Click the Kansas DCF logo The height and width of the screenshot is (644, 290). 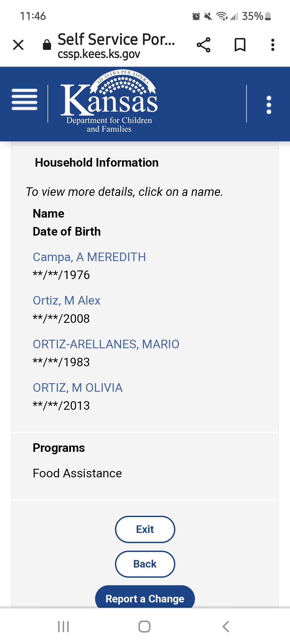pos(109,101)
